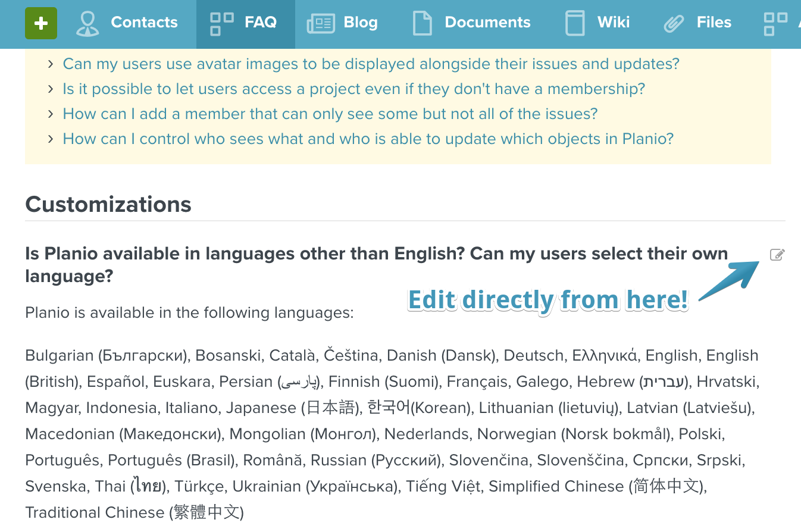The height and width of the screenshot is (532, 801).
Task: Click the Customizations heading
Action: pos(108,204)
